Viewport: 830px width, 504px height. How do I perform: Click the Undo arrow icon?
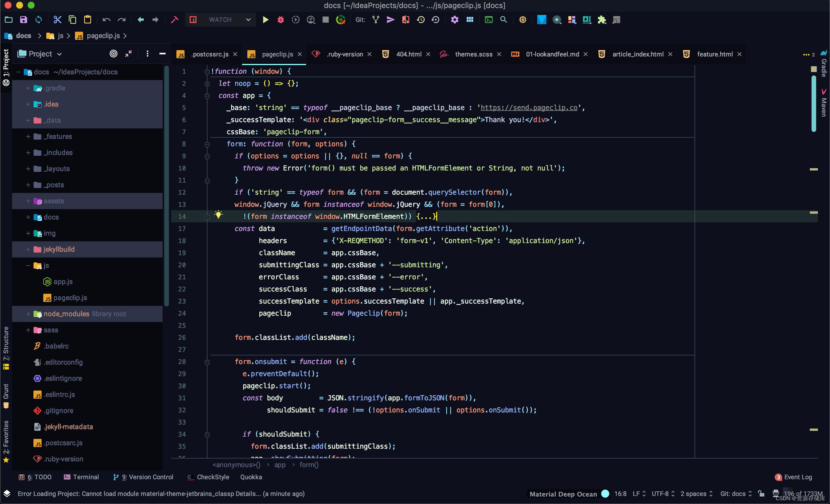(x=106, y=20)
